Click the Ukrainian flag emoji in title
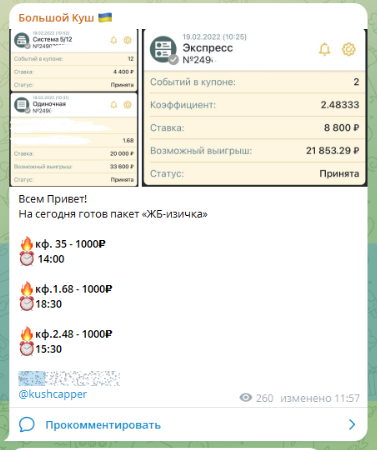 tap(105, 17)
